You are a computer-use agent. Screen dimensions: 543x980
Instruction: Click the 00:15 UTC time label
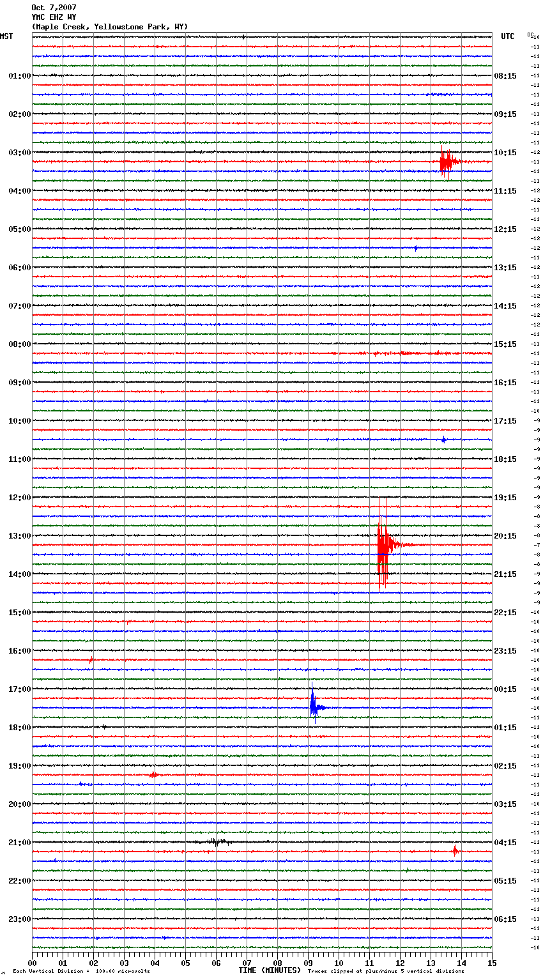tap(505, 689)
